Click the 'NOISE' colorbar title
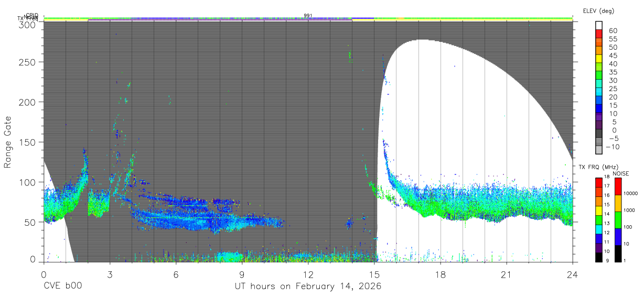This screenshot has width=644, height=297. 620,173
